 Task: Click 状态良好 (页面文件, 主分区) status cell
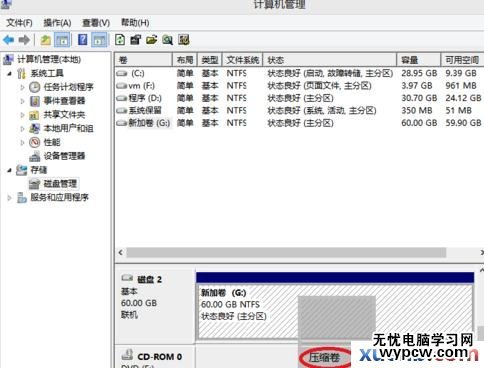(319, 86)
